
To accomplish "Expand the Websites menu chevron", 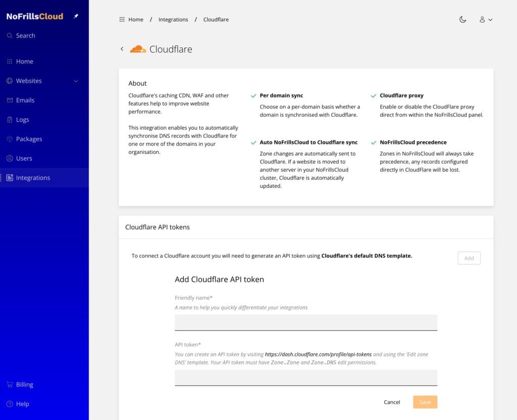I will 76,81.
